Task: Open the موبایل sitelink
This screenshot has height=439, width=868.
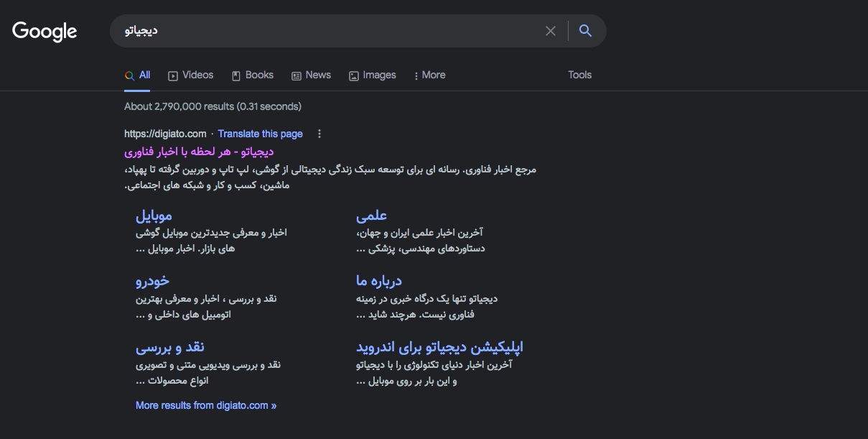Action: 154,216
